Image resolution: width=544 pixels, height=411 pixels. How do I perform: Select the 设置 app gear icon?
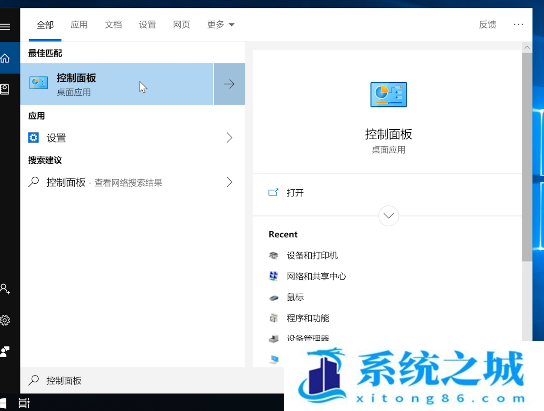33,137
